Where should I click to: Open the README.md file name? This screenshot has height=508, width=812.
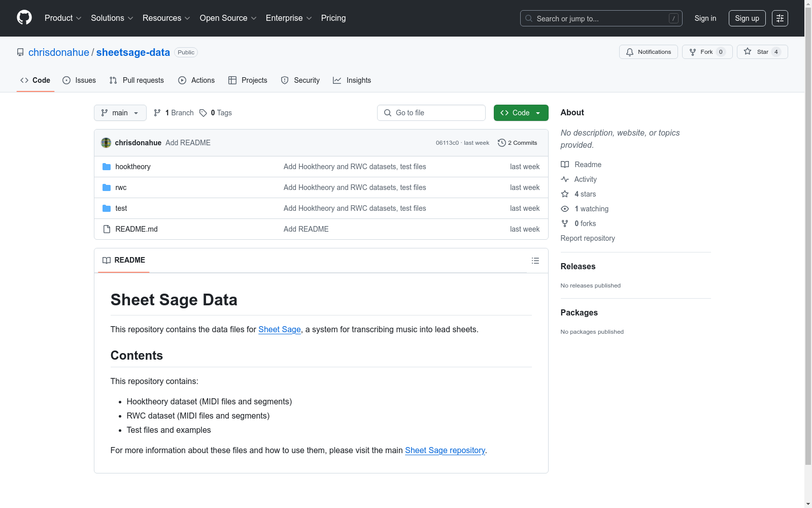pyautogui.click(x=137, y=229)
